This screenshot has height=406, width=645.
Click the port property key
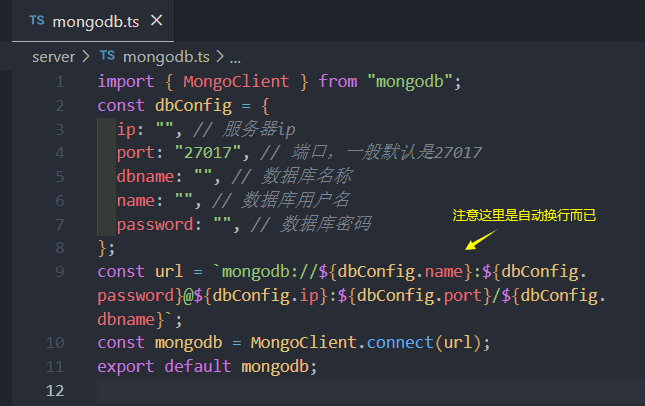[x=135, y=153]
